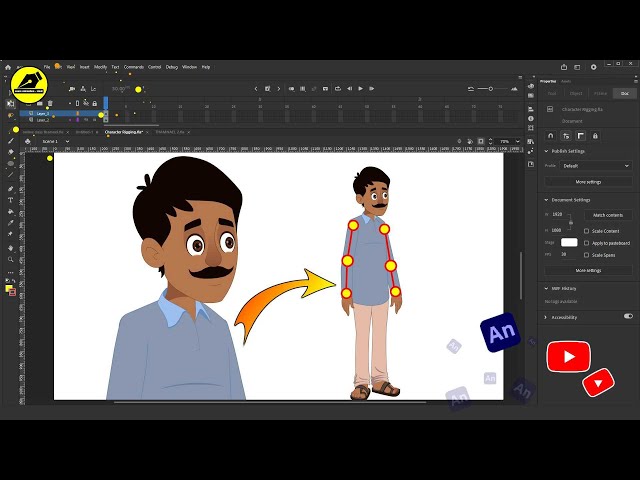Click the fill color swatch in the toolbar

9,289
